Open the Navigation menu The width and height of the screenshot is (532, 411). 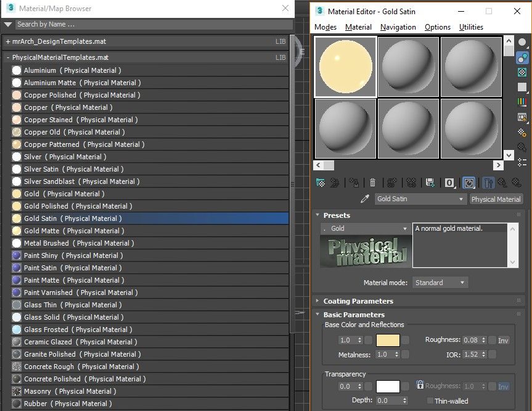click(x=398, y=27)
